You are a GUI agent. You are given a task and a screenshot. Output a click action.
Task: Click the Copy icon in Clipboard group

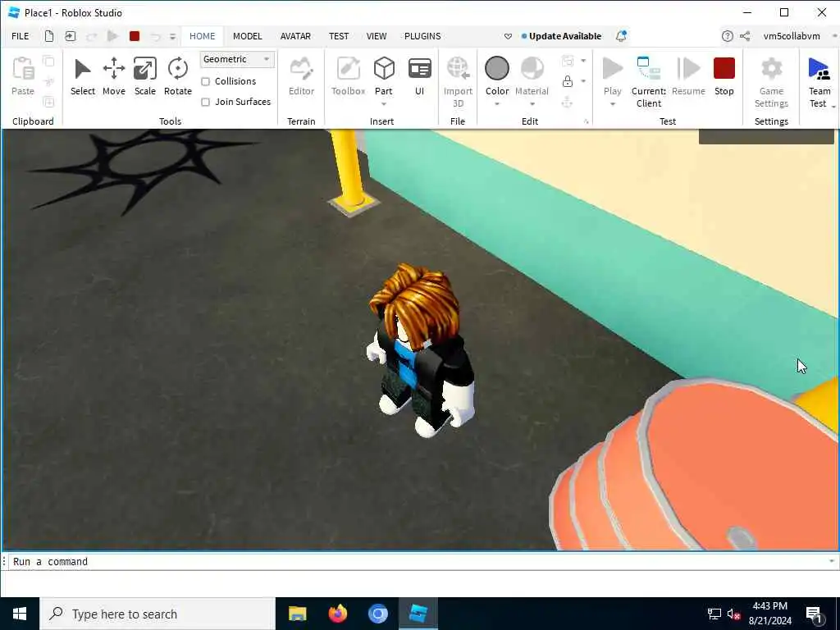[x=48, y=61]
